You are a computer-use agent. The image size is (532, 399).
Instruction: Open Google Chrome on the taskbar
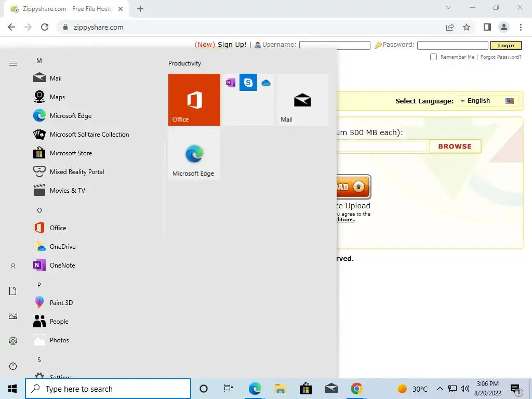point(356,389)
